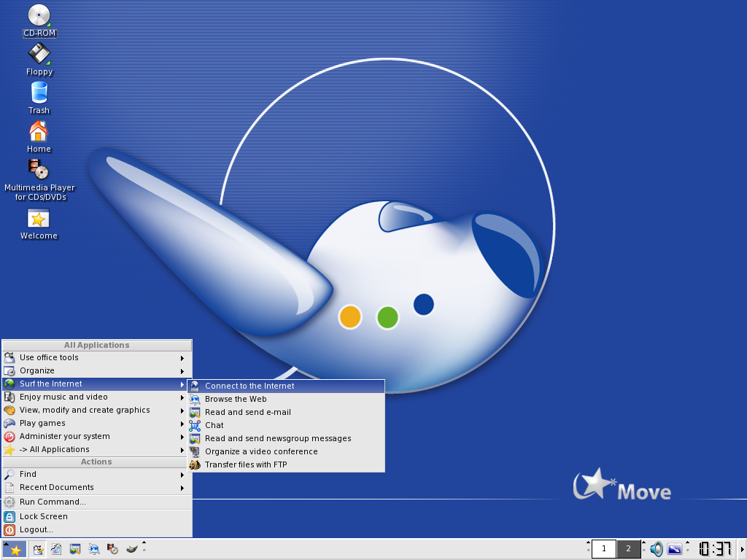Launch the penguin-with-pencil office launcher in the panel
The height and width of the screenshot is (560, 747).
[38, 550]
